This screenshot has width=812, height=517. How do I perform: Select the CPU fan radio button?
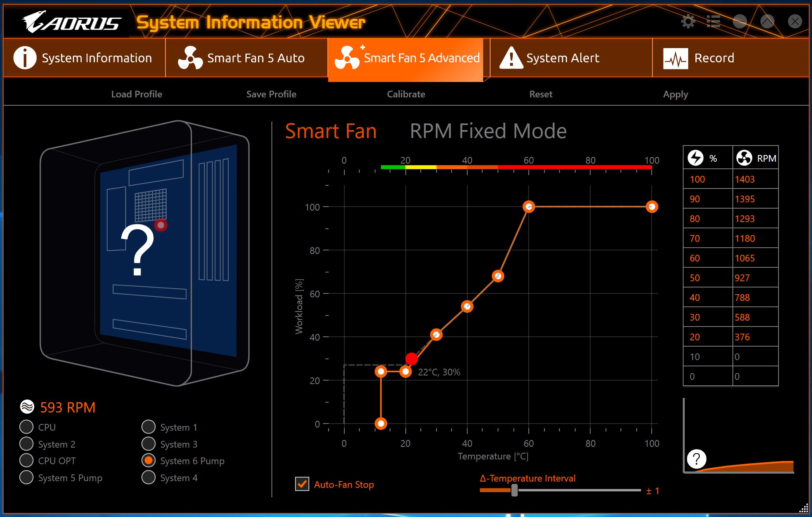26,427
